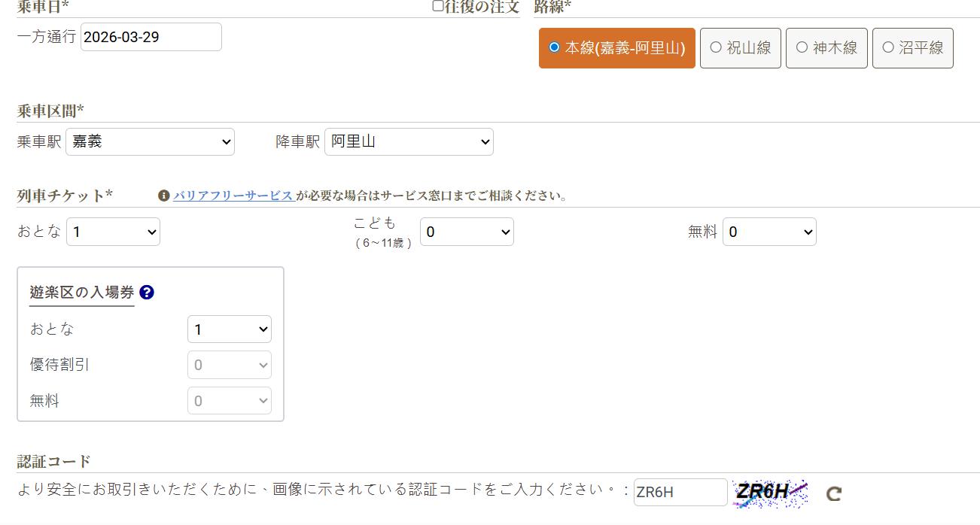Screen dimensions: 980x525
Task: Expand the train ticket おとな quantity dropdown
Action: 113,232
